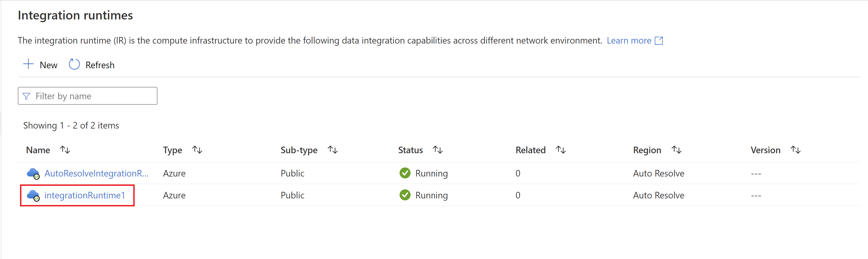Select the Sub-type column header
The width and height of the screenshot is (868, 259).
(x=299, y=150)
